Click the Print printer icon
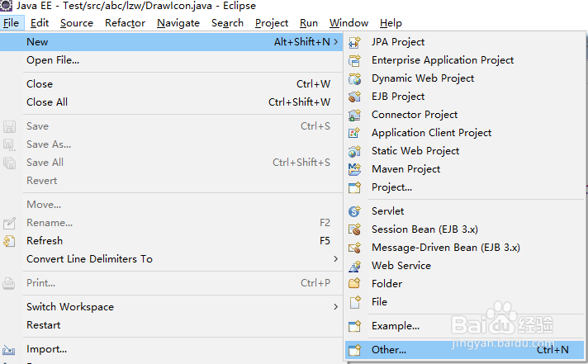 pos(9,283)
